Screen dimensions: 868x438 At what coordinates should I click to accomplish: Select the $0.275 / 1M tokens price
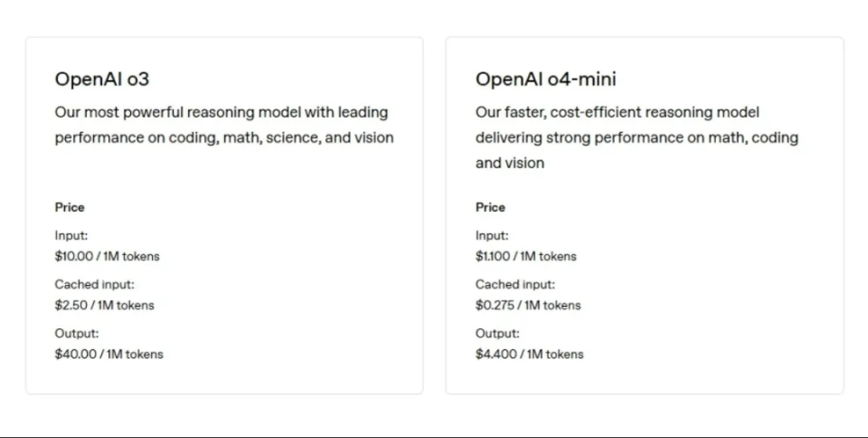(x=528, y=305)
